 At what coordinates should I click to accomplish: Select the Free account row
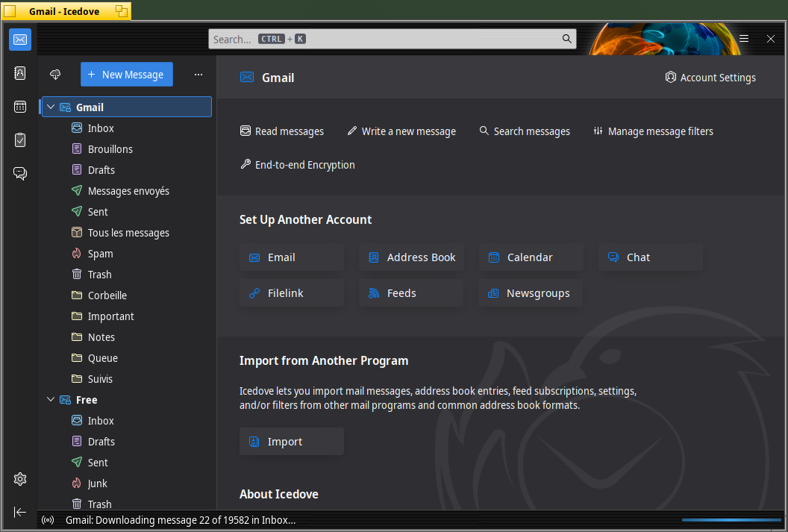127,400
